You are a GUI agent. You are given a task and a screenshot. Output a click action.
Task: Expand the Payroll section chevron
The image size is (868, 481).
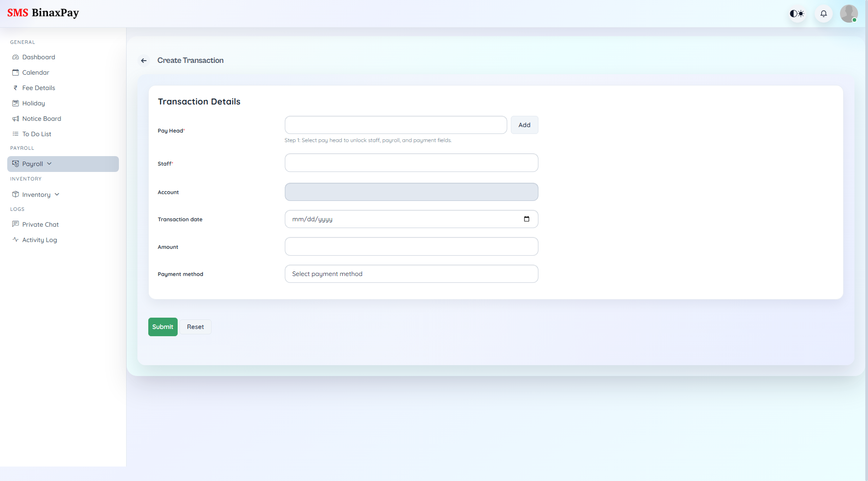pos(50,164)
